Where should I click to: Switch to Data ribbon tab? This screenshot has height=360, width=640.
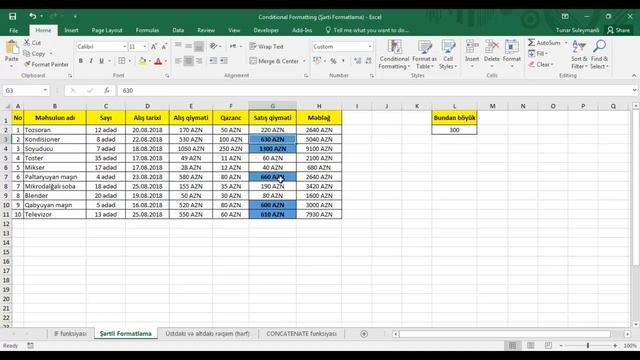tap(178, 30)
